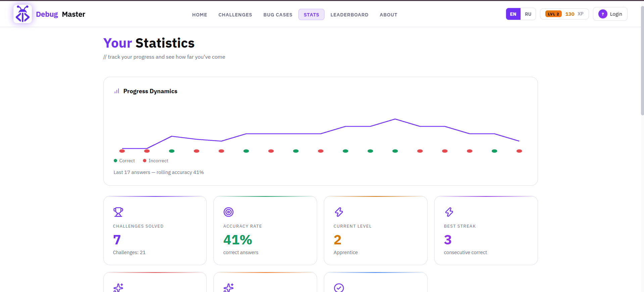Click the '41%' accuracy value
The width and height of the screenshot is (644, 292).
click(x=238, y=240)
